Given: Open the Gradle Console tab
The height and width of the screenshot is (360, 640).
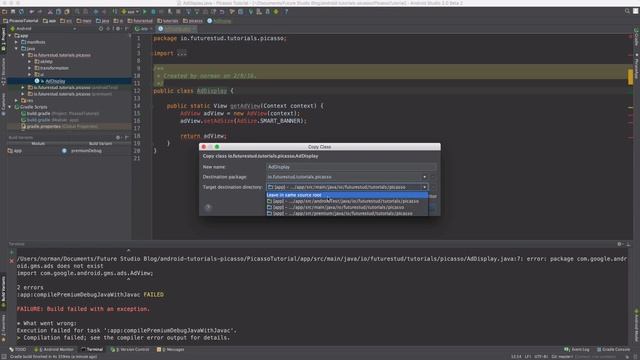Looking at the screenshot, I should 613,349.
